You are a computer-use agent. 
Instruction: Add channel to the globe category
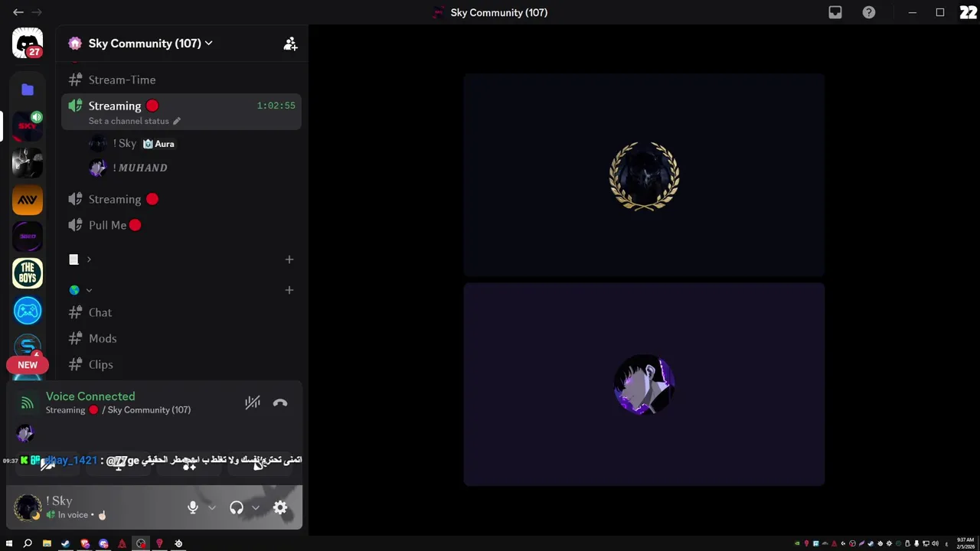point(289,290)
